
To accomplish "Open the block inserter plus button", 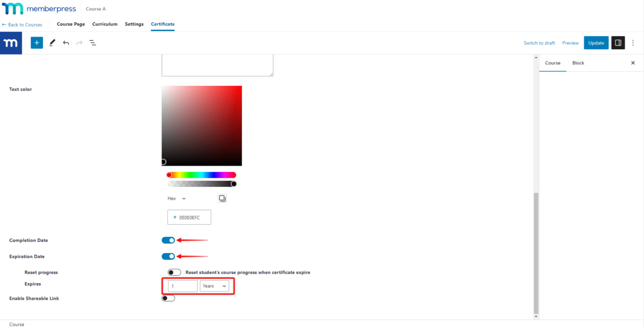I will (x=37, y=43).
